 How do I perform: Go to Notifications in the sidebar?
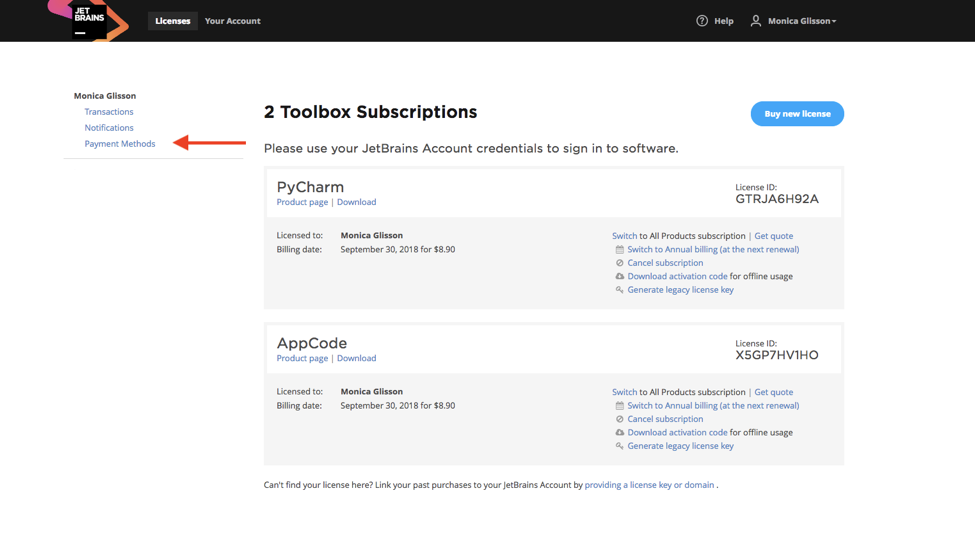109,128
